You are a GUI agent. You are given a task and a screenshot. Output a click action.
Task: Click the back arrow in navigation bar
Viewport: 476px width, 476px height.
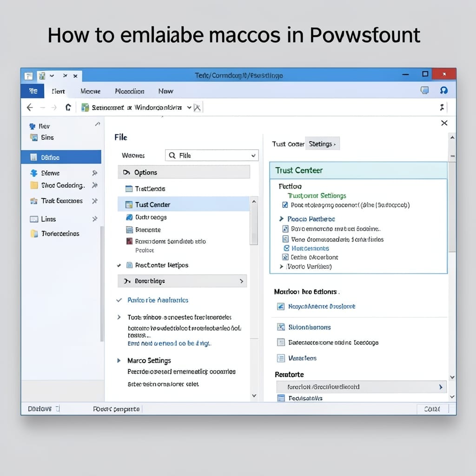(30, 107)
